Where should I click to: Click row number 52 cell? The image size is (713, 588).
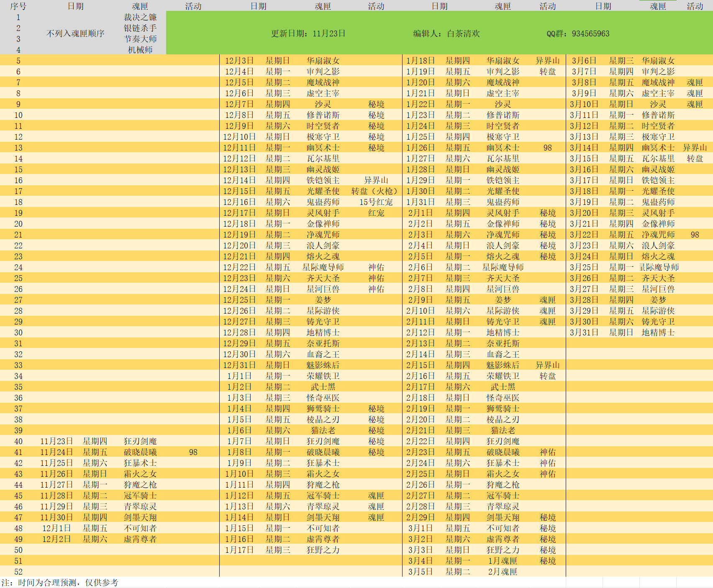coord(18,572)
